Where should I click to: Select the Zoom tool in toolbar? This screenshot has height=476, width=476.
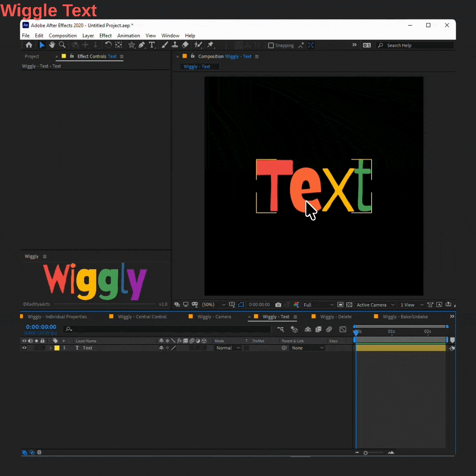[62, 45]
